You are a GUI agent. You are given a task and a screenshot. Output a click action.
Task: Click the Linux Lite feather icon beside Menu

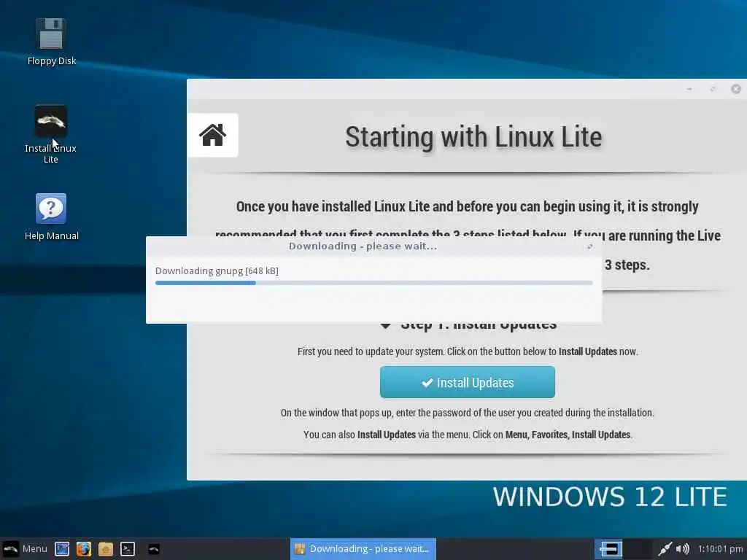click(10, 549)
